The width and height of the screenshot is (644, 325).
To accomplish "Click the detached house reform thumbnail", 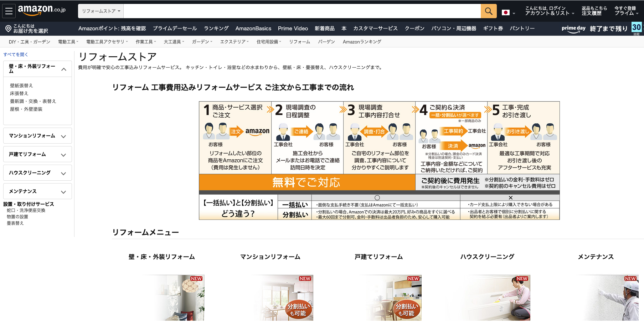I will tap(378, 298).
